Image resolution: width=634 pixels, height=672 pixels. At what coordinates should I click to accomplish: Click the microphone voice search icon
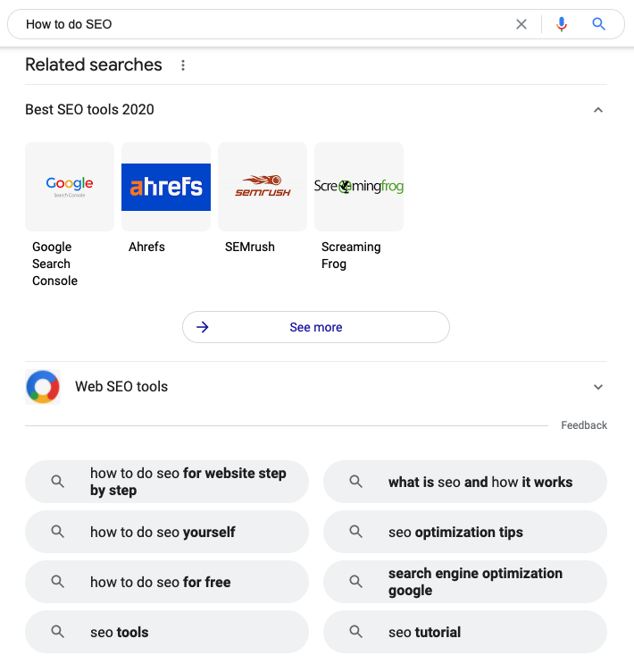(x=562, y=24)
